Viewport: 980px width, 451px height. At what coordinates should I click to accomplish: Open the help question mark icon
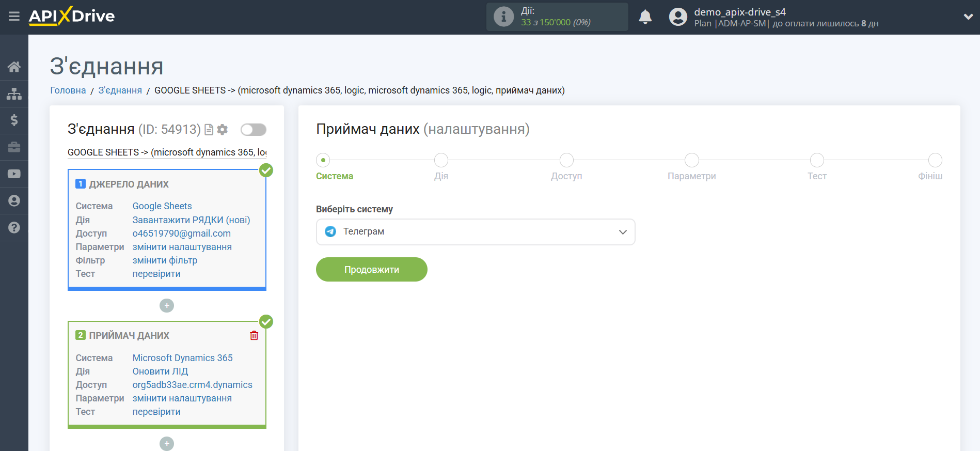(14, 228)
